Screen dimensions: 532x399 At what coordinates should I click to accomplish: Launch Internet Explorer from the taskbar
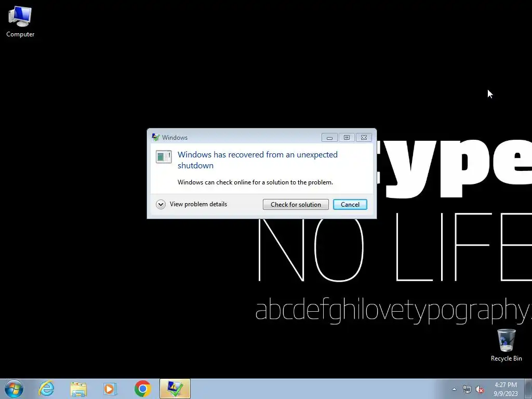pyautogui.click(x=46, y=389)
